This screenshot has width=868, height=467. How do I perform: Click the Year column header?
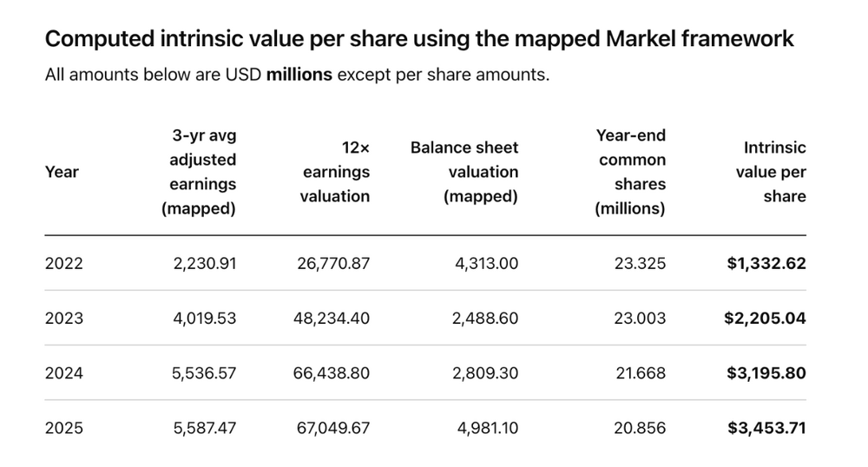pos(62,172)
